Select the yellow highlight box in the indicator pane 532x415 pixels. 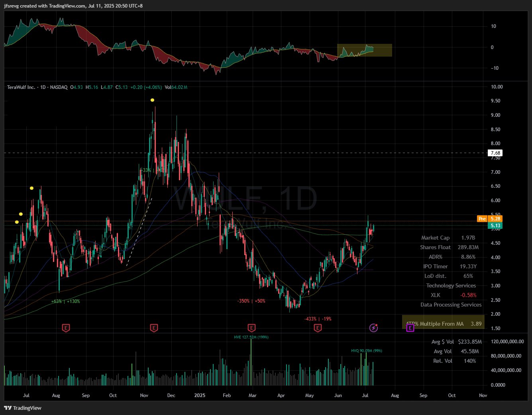point(365,50)
